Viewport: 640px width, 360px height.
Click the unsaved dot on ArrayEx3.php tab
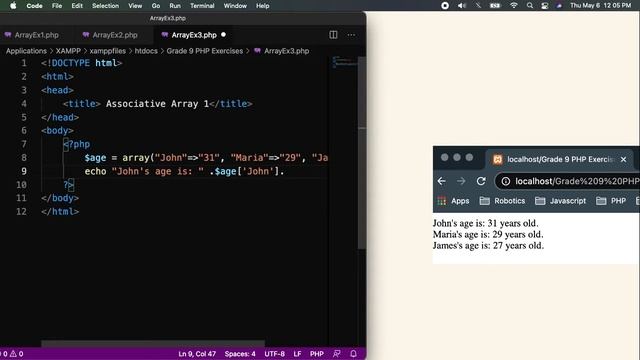(x=223, y=35)
